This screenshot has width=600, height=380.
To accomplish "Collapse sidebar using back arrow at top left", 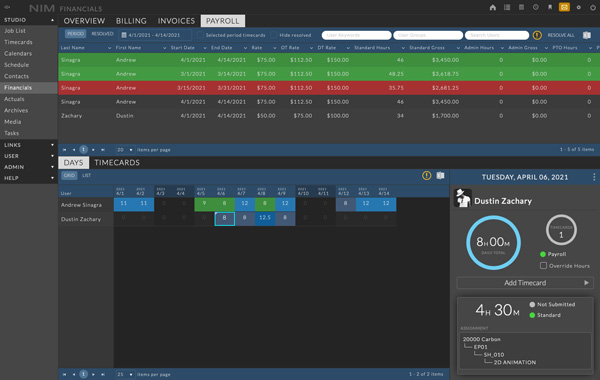I will click(7, 7).
